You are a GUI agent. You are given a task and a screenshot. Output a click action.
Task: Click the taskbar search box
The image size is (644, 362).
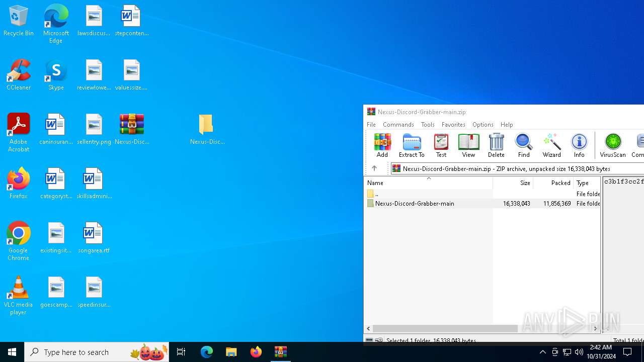97,352
